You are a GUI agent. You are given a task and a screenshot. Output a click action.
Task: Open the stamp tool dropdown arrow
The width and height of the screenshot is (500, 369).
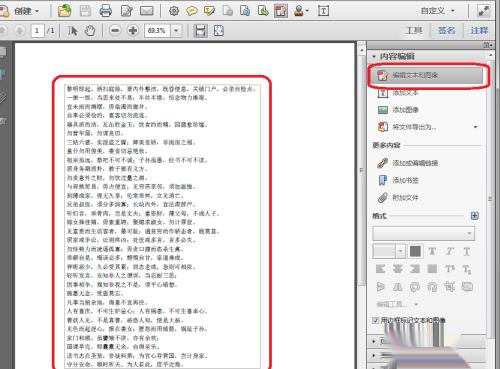[x=307, y=11]
